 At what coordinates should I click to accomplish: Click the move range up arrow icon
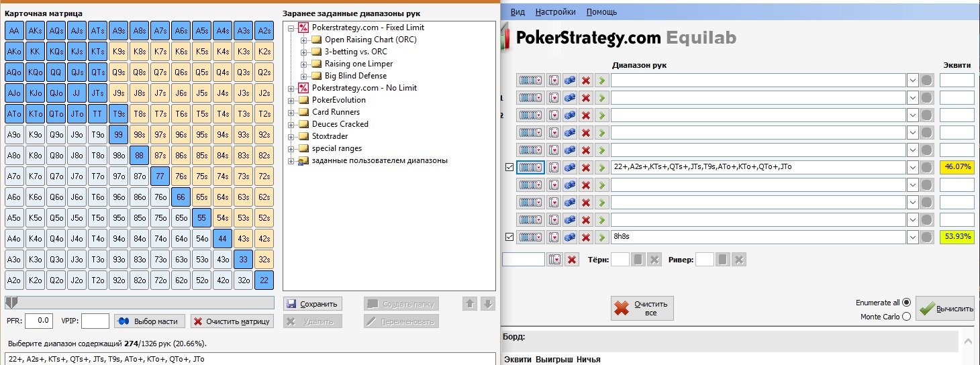[x=470, y=304]
